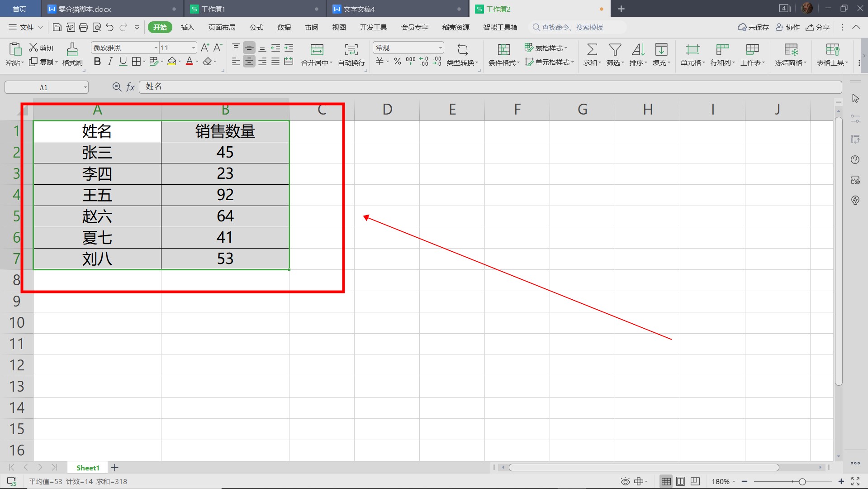This screenshot has width=868, height=489.
Task: Click the Freeze Panes (冻结窗格) icon
Action: pos(791,49)
